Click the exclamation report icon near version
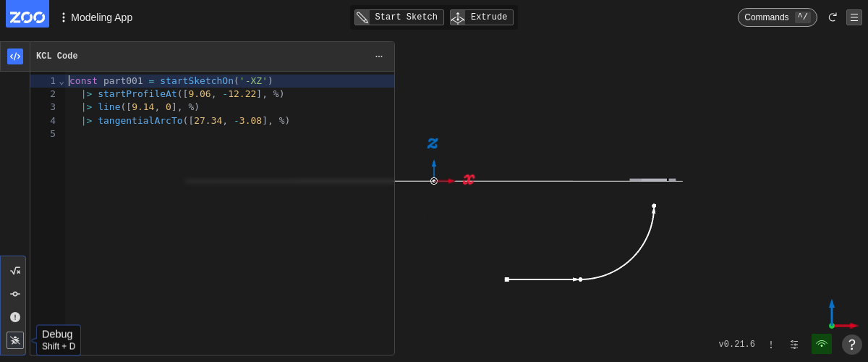The image size is (868, 362). point(771,345)
